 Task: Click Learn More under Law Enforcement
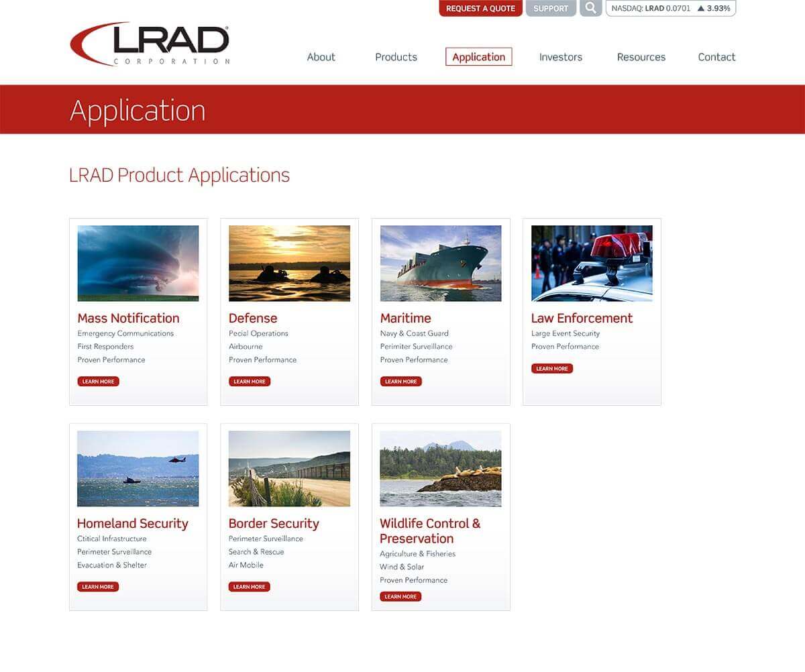(x=552, y=368)
